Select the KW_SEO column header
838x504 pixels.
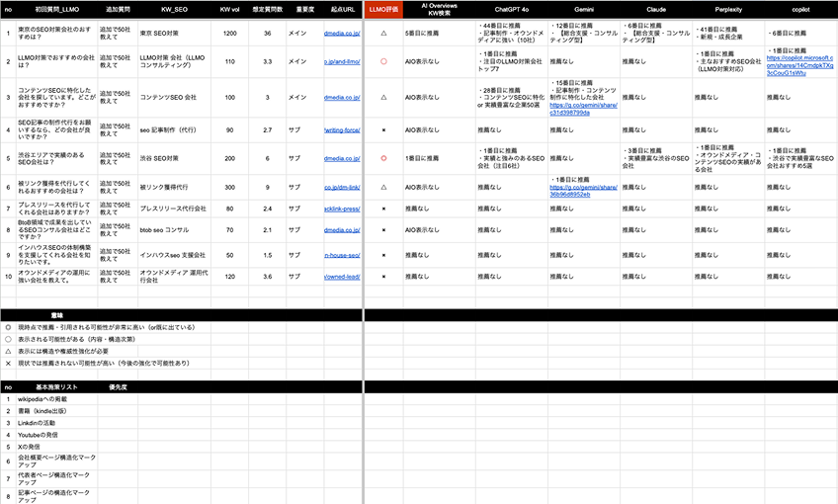coord(174,8)
